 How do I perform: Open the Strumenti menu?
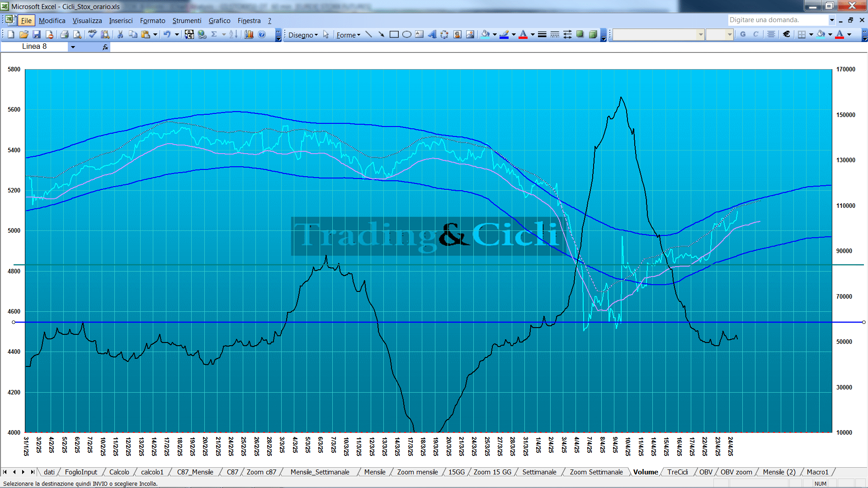[187, 21]
